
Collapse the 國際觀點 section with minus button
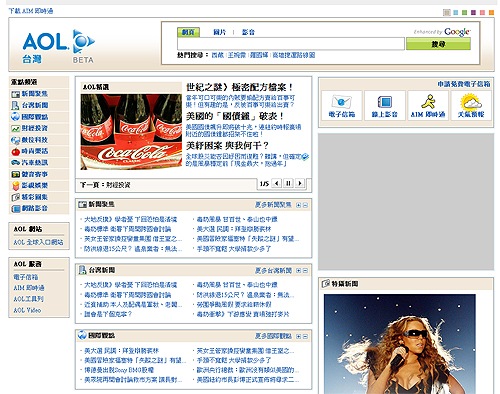click(x=305, y=337)
